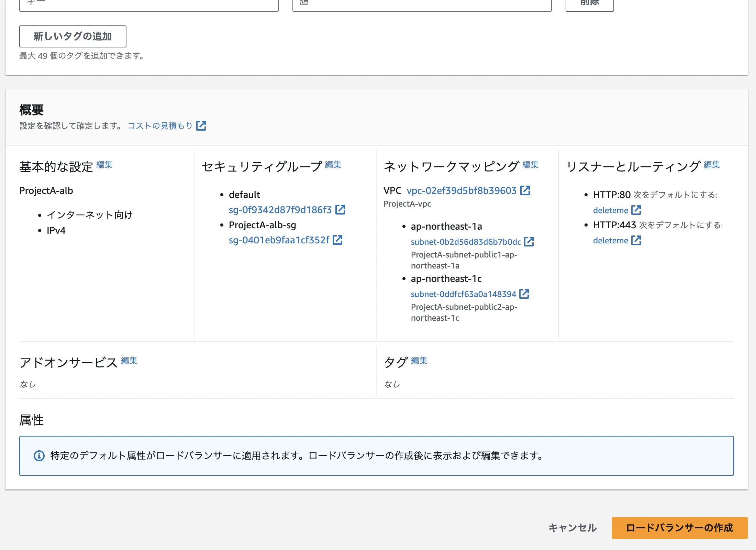Click 新しいタグの追加 button
Viewport: 756px width, 550px height.
pyautogui.click(x=73, y=36)
